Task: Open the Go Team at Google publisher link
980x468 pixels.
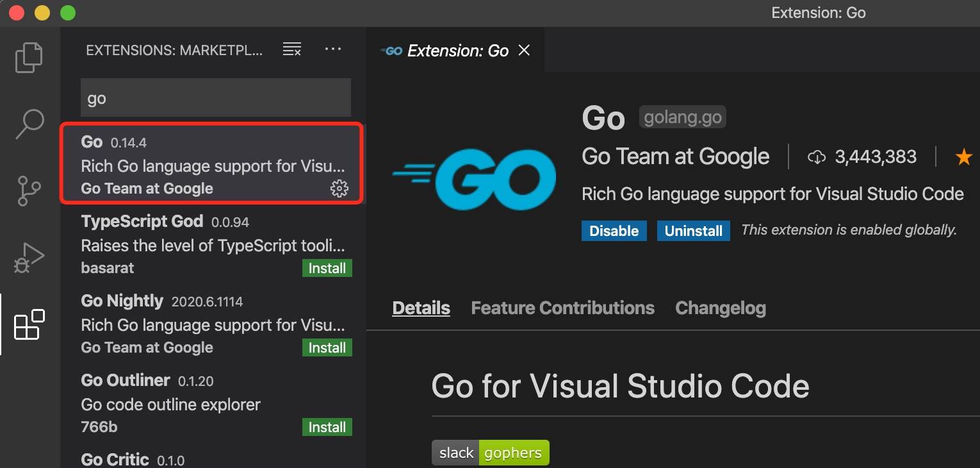Action: [x=676, y=156]
